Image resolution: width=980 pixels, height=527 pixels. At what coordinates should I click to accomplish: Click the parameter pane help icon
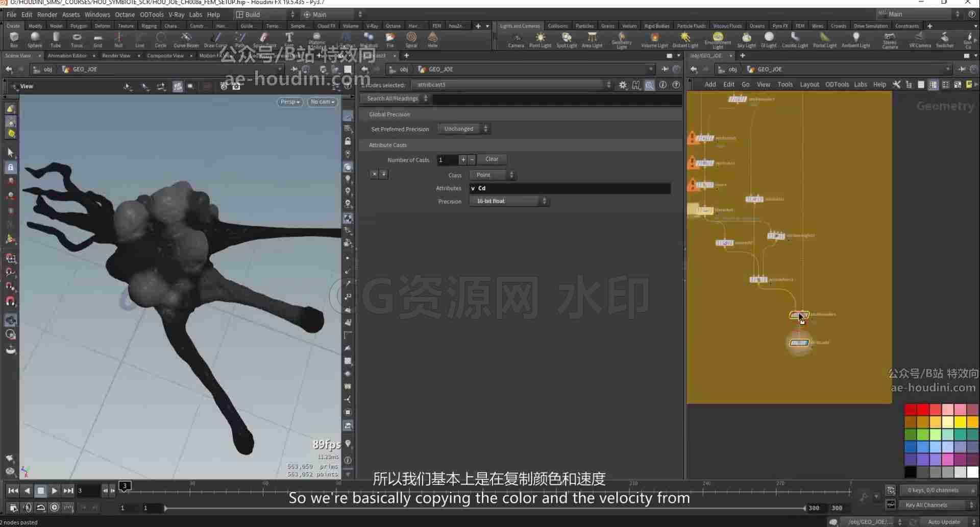[676, 85]
